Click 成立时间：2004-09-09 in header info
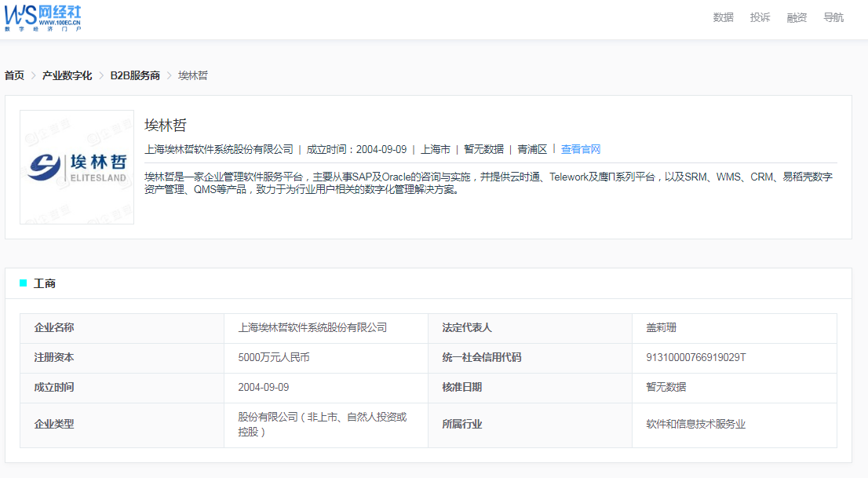The image size is (868, 478). point(356,150)
